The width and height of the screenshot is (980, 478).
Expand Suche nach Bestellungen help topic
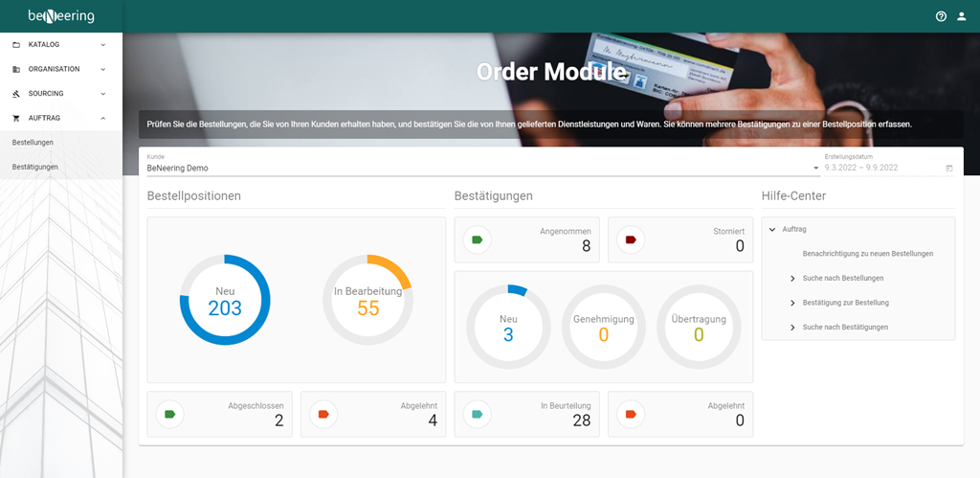click(792, 278)
